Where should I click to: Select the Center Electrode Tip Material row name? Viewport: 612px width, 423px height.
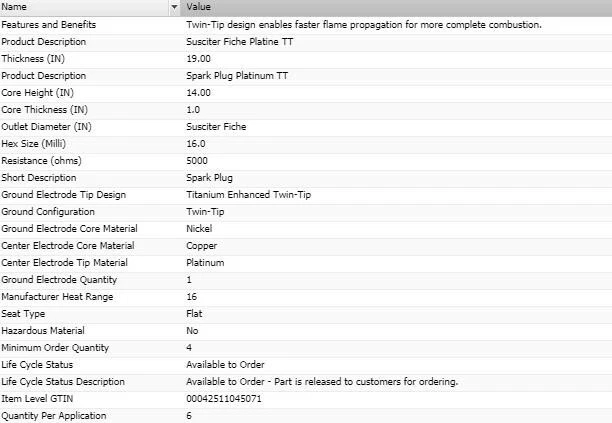coord(64,263)
